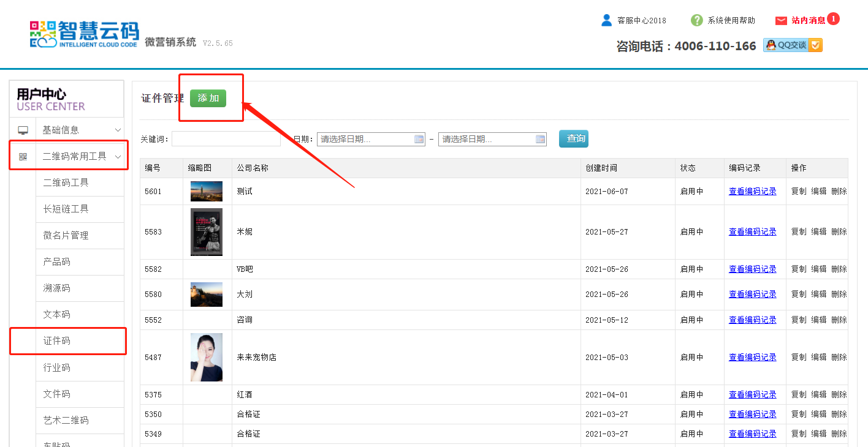Click the 智慧云码 logo
The width and height of the screenshot is (868, 447).
click(x=85, y=34)
